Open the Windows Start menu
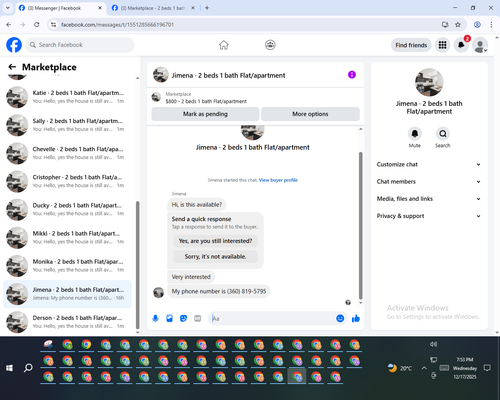 point(9,368)
